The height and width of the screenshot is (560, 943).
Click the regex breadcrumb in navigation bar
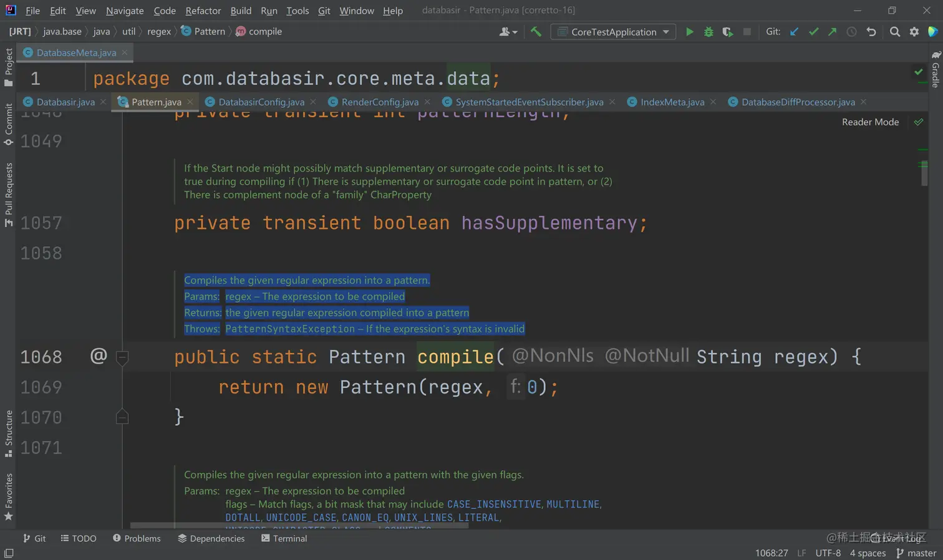point(159,31)
